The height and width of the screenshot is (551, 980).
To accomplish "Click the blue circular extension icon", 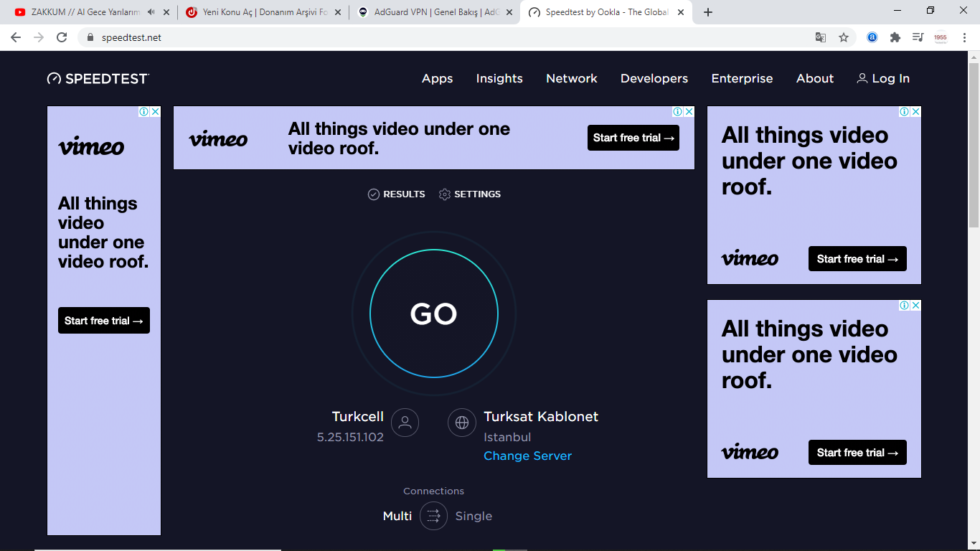I will 872,37.
